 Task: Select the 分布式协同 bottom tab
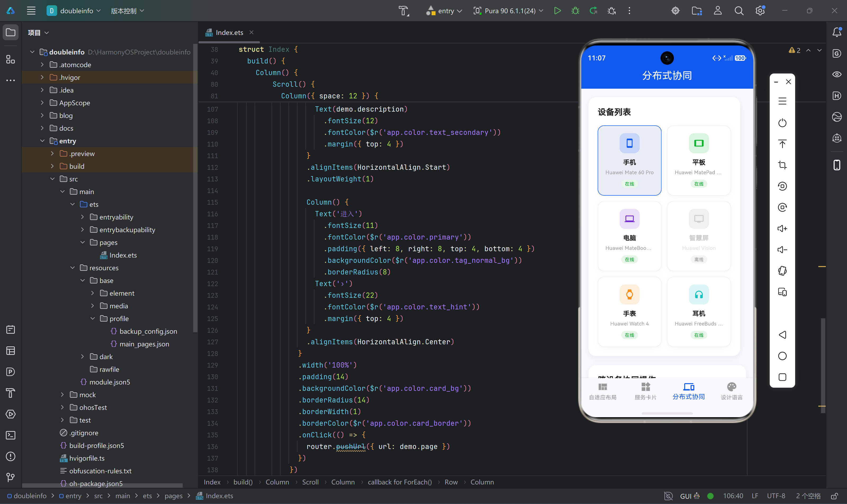coord(688,391)
